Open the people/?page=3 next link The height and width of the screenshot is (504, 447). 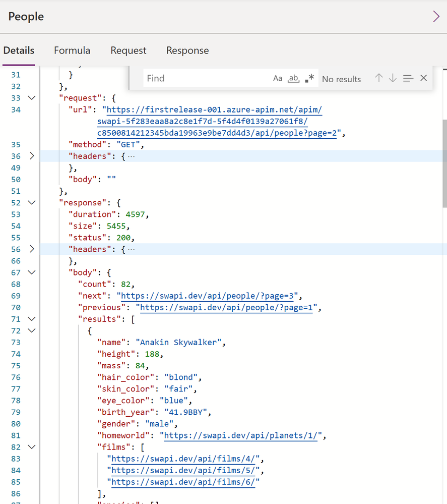pos(208,296)
